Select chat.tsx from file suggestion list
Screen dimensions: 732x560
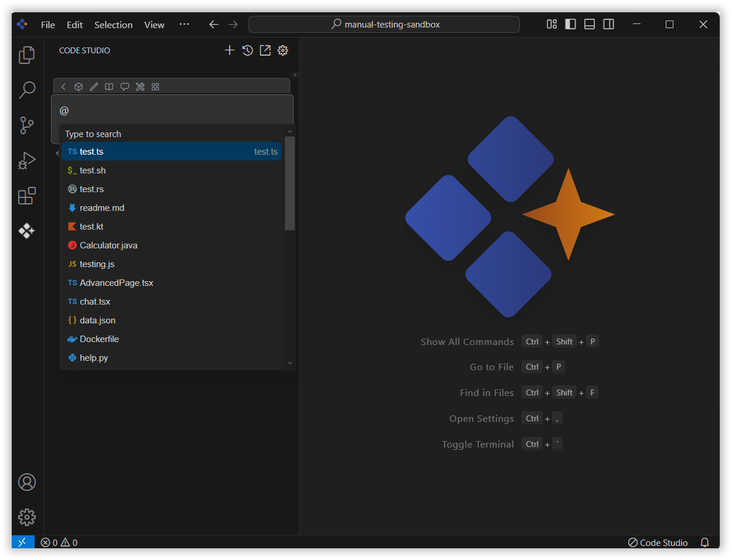(x=171, y=302)
